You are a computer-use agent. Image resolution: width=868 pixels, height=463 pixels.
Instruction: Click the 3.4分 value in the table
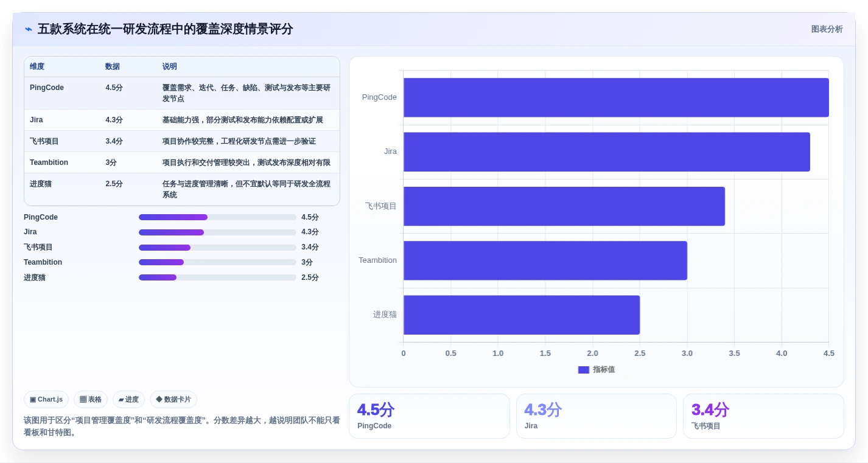[114, 141]
